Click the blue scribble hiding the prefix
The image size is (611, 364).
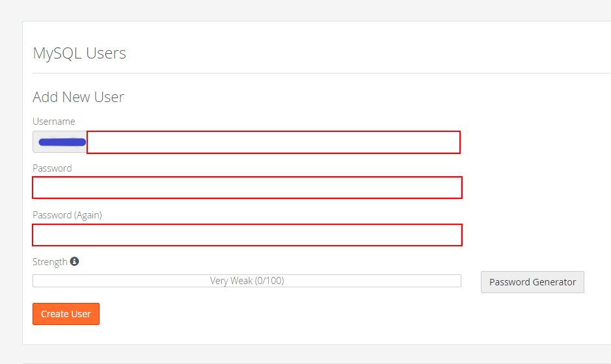pyautogui.click(x=62, y=142)
